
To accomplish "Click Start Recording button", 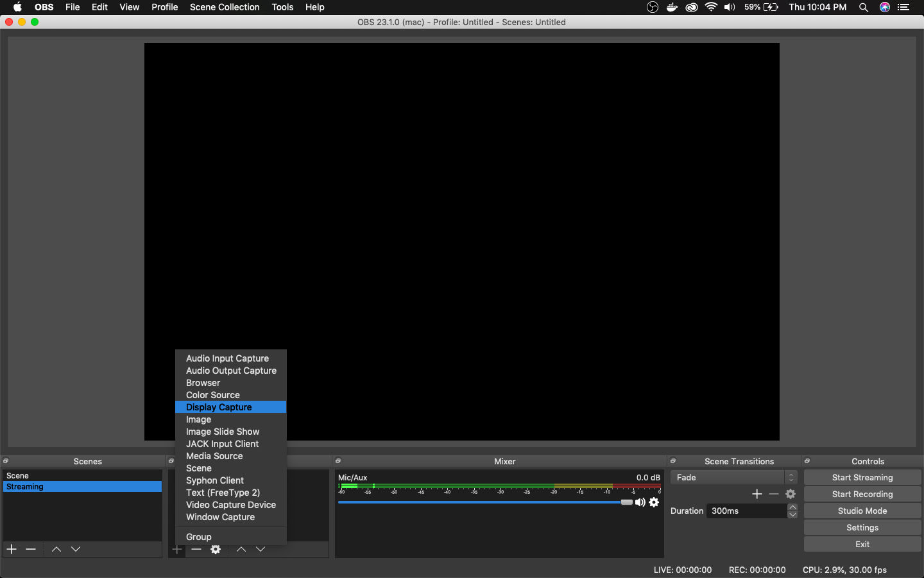I will [x=862, y=494].
